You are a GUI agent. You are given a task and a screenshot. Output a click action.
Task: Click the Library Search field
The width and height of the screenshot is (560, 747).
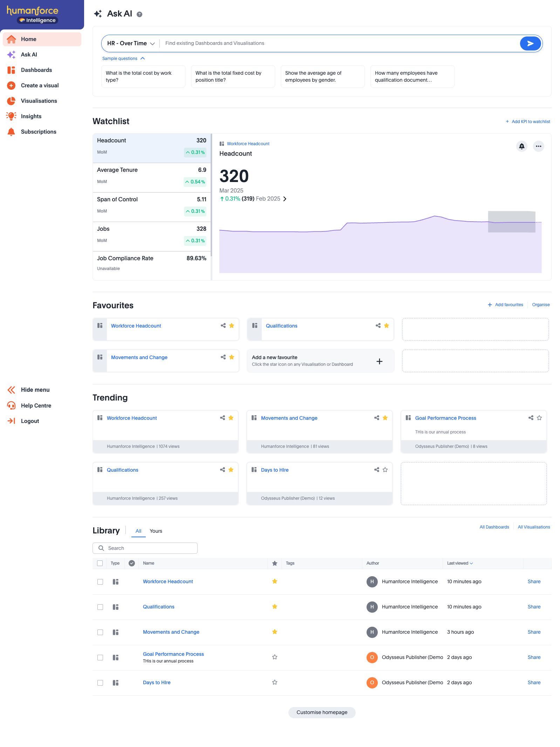coord(145,548)
